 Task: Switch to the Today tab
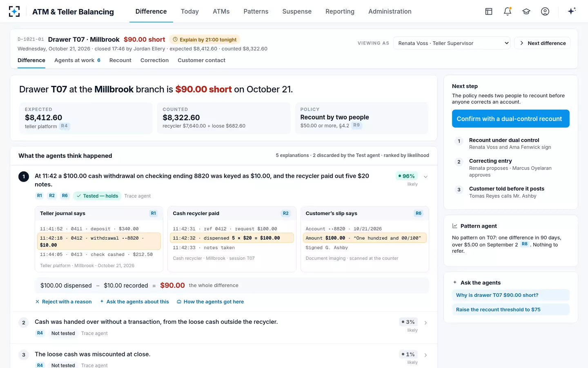190,11
